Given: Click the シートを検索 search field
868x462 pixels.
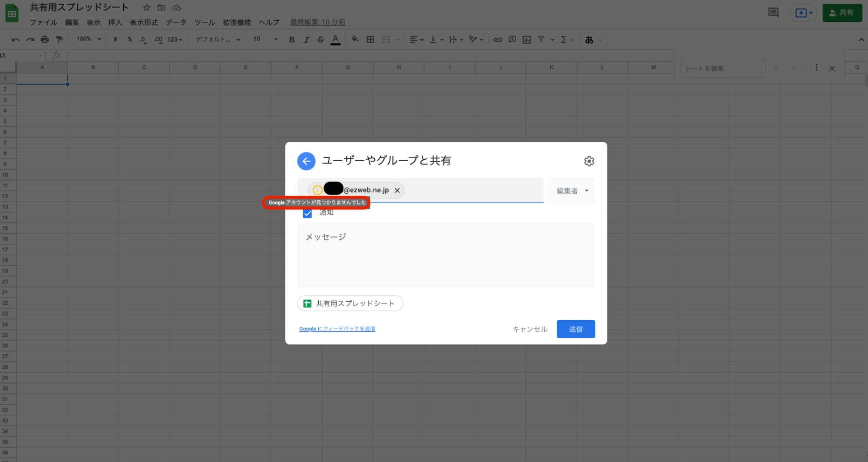Looking at the screenshot, I should pos(722,69).
